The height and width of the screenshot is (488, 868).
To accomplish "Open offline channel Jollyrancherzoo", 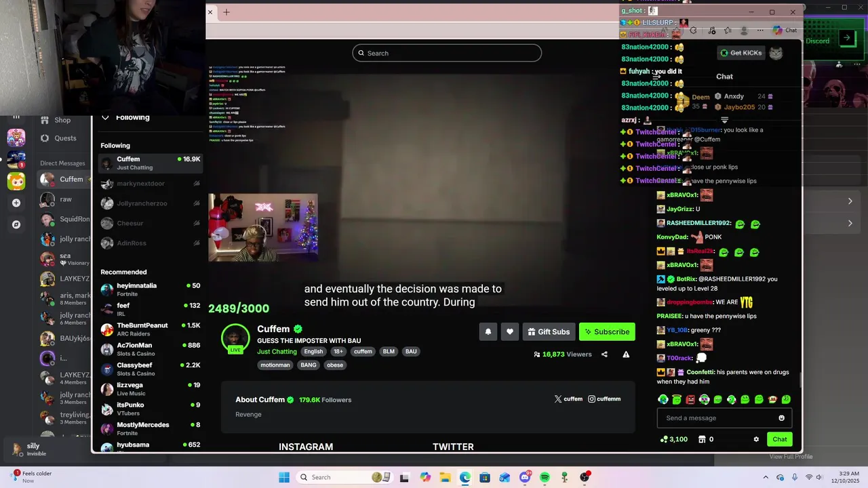I will pos(151,203).
